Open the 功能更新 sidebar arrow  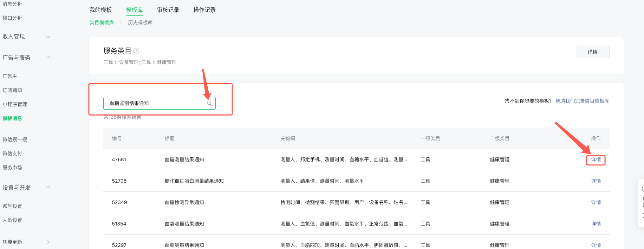(x=48, y=242)
